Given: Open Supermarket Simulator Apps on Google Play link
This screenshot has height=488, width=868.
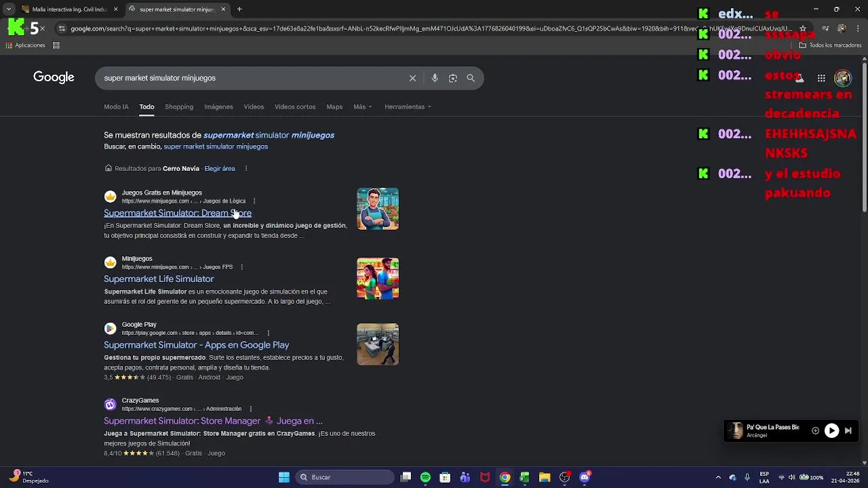Looking at the screenshot, I should (197, 345).
